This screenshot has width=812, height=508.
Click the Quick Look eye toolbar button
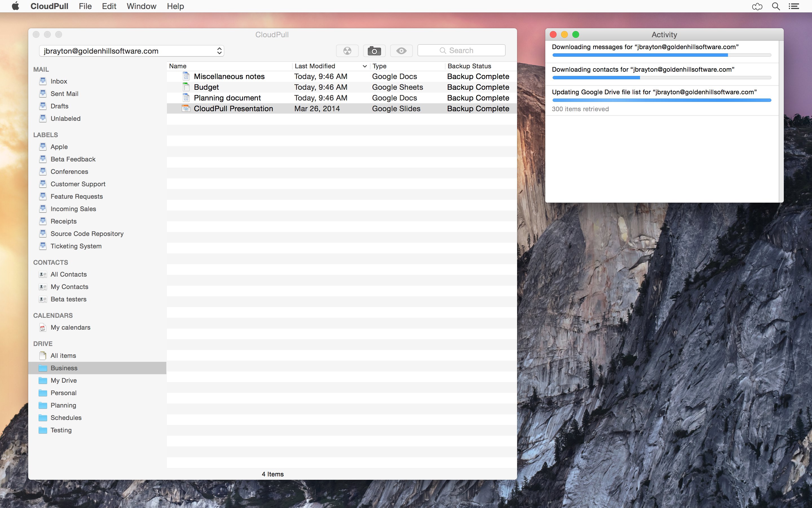point(401,51)
